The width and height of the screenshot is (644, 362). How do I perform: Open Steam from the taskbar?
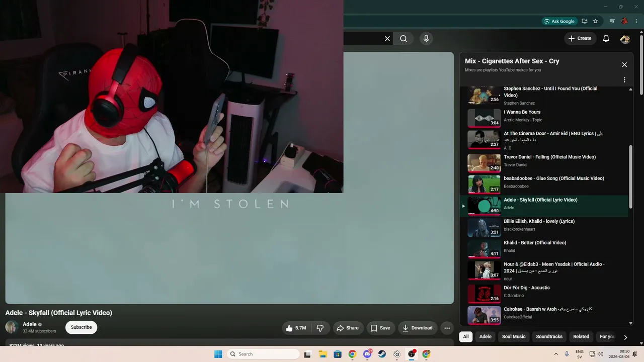pyautogui.click(x=382, y=354)
